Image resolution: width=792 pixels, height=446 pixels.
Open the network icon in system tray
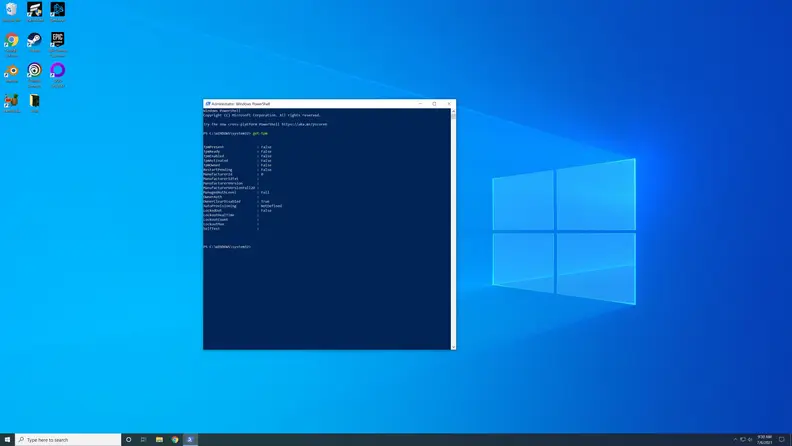click(x=742, y=439)
